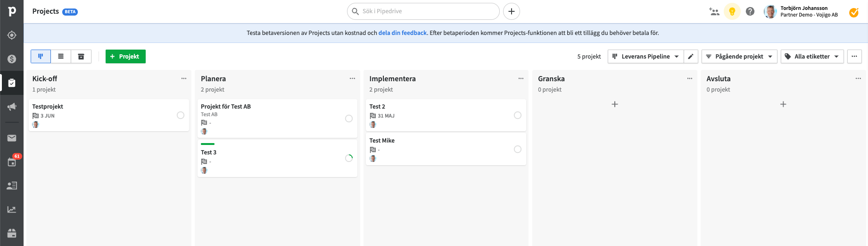Open the Leads target icon in sidebar
868x246 pixels.
[x=12, y=35]
